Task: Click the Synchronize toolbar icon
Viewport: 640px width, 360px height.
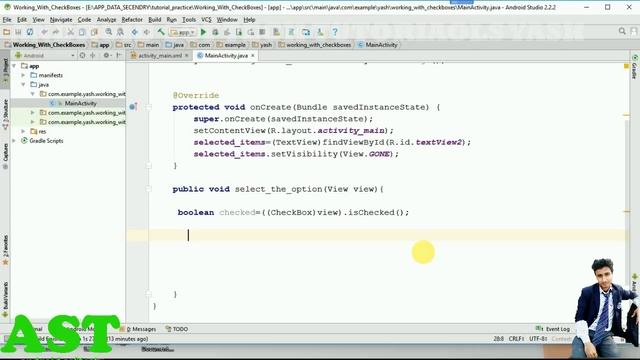Action: [x=30, y=32]
